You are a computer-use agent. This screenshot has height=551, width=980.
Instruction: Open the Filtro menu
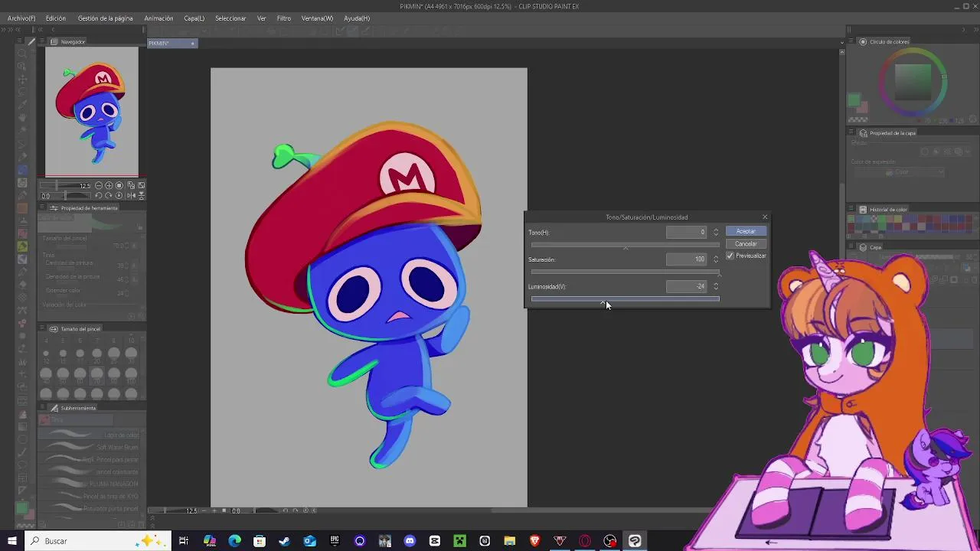pos(284,18)
